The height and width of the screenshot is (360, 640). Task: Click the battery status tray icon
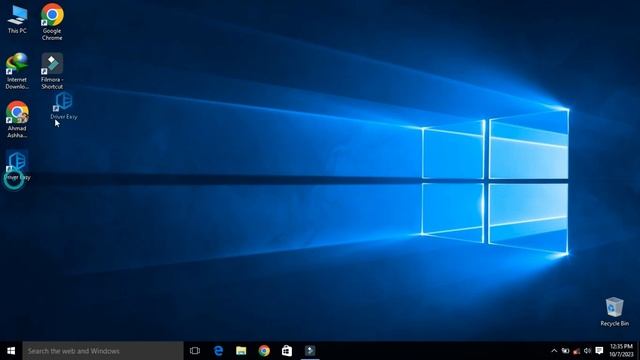tap(565, 351)
